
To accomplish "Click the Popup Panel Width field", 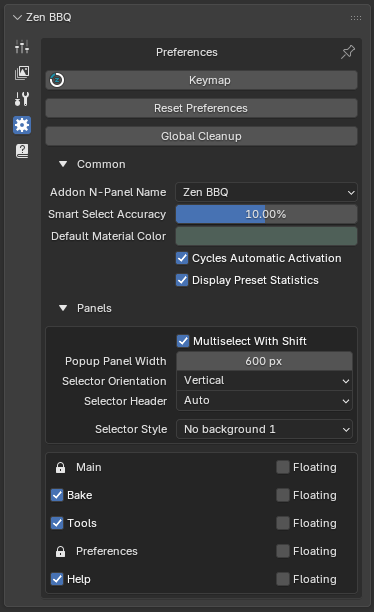I will 264,361.
